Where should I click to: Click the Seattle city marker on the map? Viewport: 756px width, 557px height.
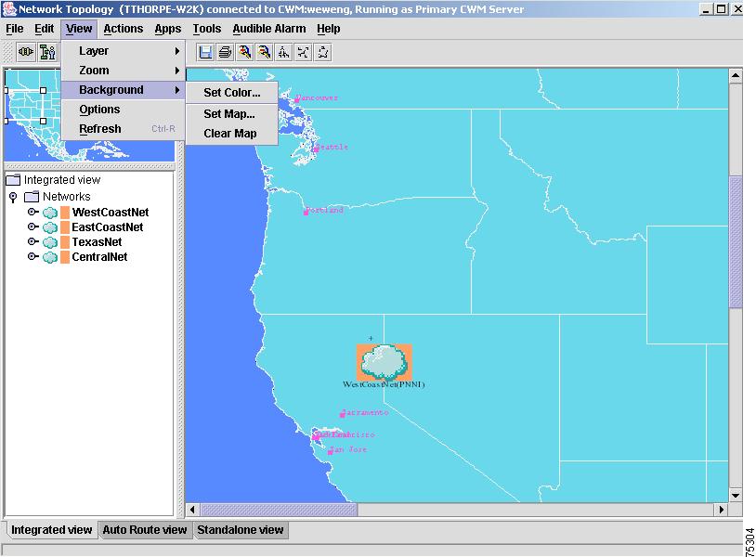317,149
